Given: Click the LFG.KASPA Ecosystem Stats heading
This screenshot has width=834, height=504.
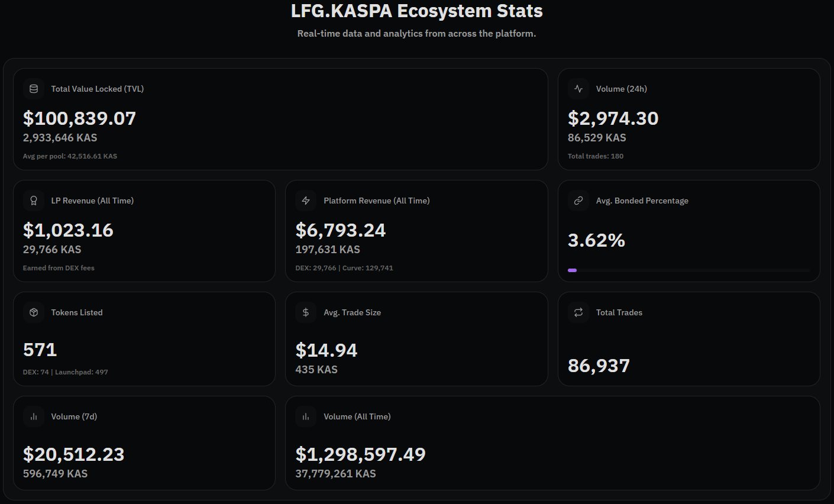Looking at the screenshot, I should (416, 11).
